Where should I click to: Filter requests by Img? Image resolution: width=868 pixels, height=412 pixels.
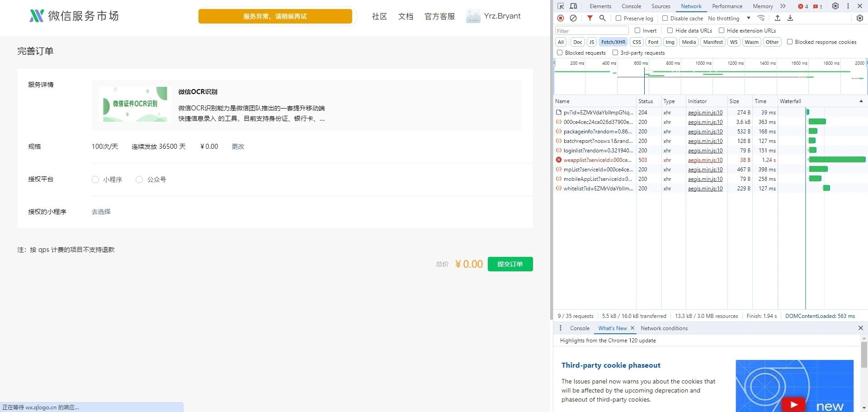pos(670,42)
